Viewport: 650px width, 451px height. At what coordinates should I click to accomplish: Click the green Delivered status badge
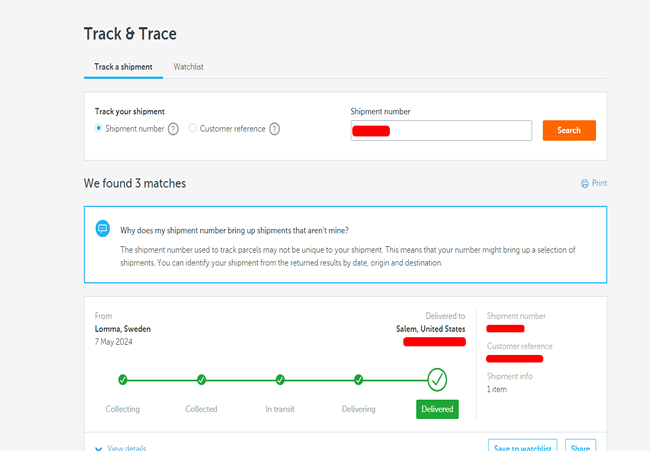437,409
